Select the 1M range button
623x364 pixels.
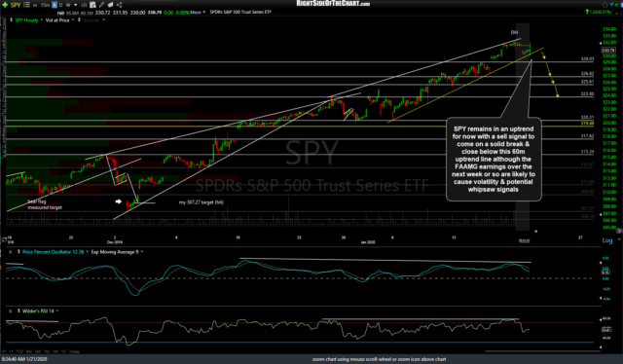[47, 351]
